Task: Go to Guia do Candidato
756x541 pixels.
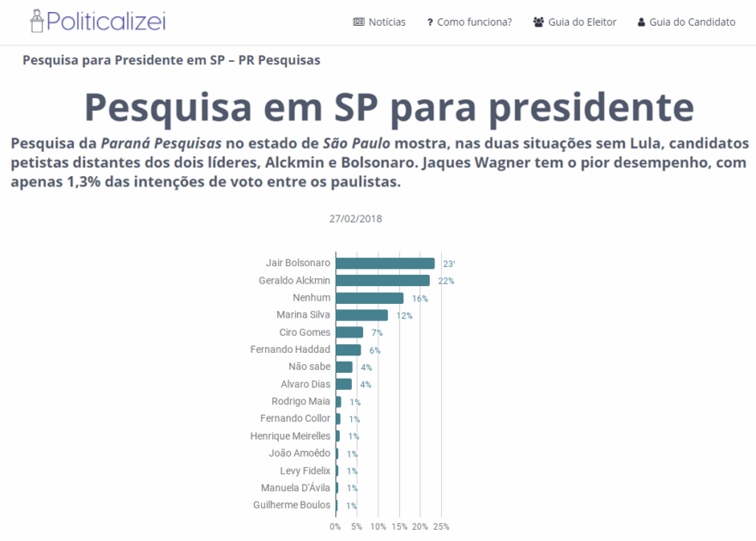Action: tap(692, 22)
